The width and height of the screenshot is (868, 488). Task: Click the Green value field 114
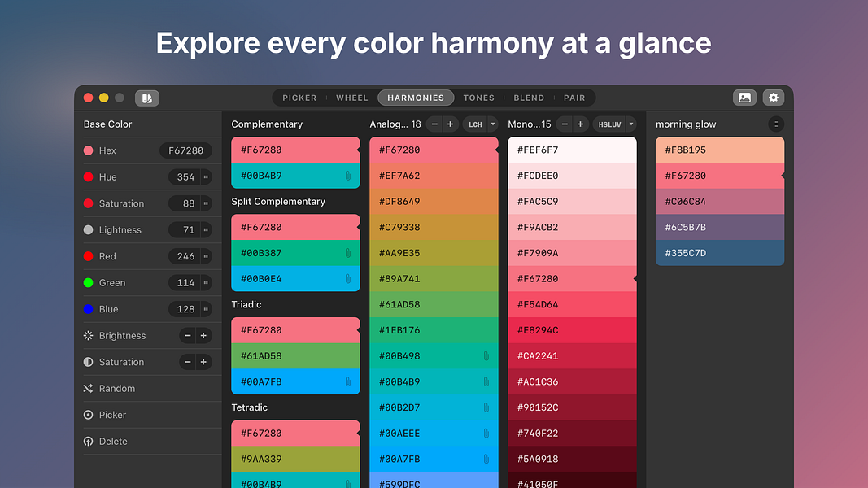click(x=185, y=283)
